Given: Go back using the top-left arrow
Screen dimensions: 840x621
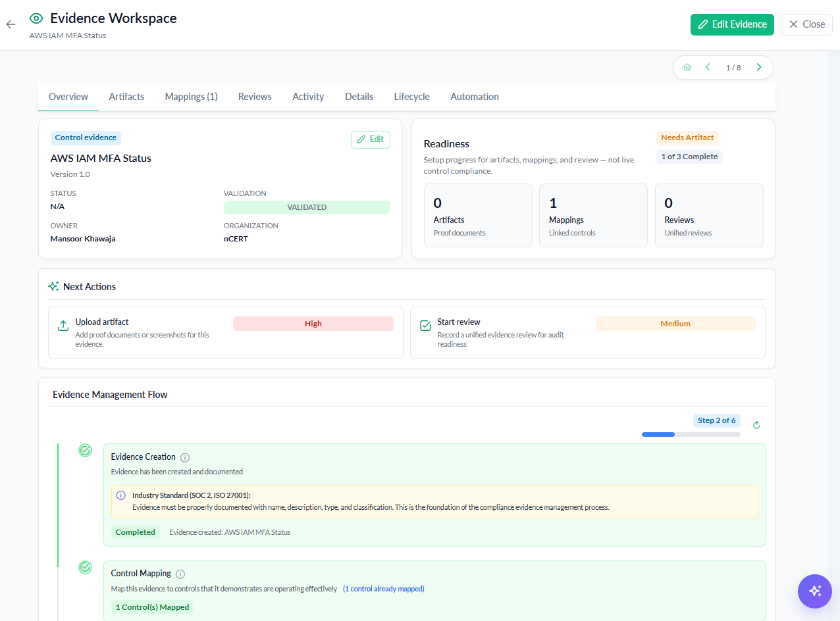Looking at the screenshot, I should tap(11, 24).
